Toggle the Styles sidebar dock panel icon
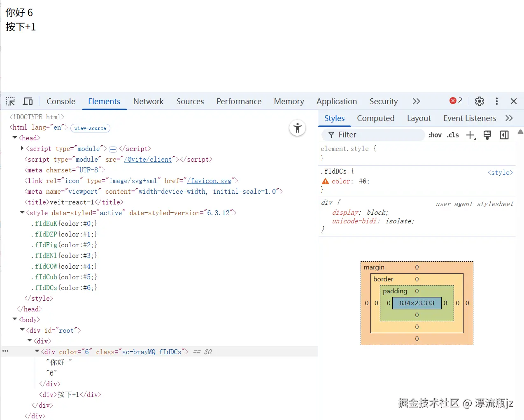Viewport: 524px width, 420px height. [504, 135]
